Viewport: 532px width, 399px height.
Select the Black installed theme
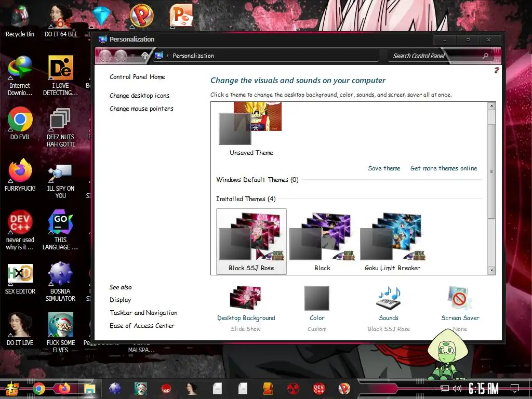[322, 241]
